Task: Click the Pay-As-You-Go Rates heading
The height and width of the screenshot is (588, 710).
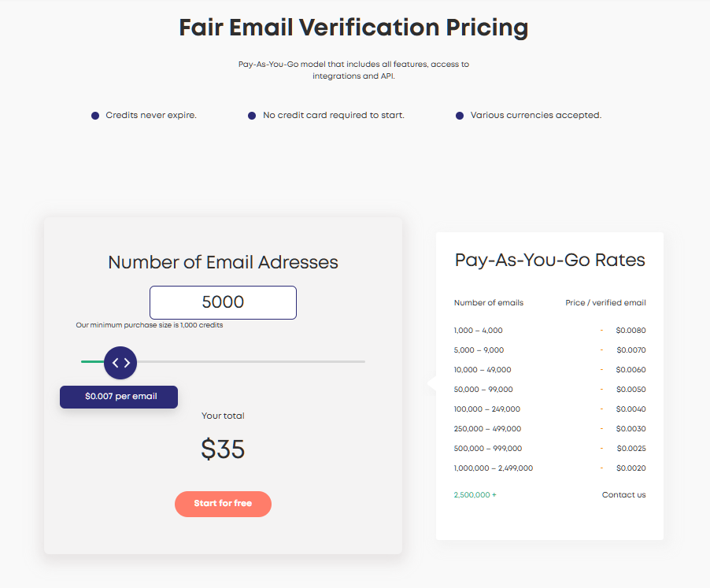Action: pos(549,261)
